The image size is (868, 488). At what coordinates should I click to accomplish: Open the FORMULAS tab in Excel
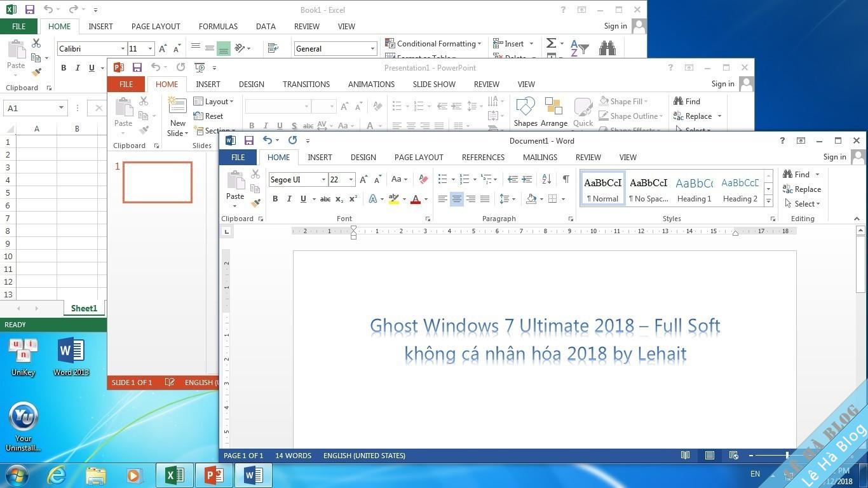218,27
